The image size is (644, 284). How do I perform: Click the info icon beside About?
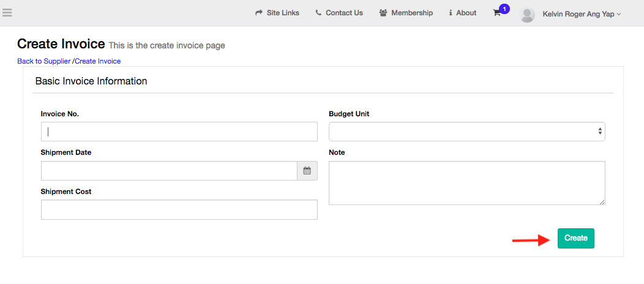tap(451, 13)
